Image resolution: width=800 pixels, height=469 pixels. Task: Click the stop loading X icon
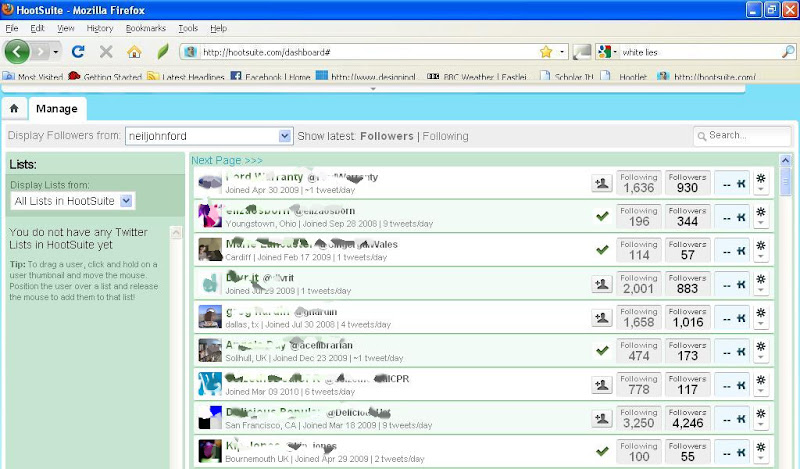[106, 52]
